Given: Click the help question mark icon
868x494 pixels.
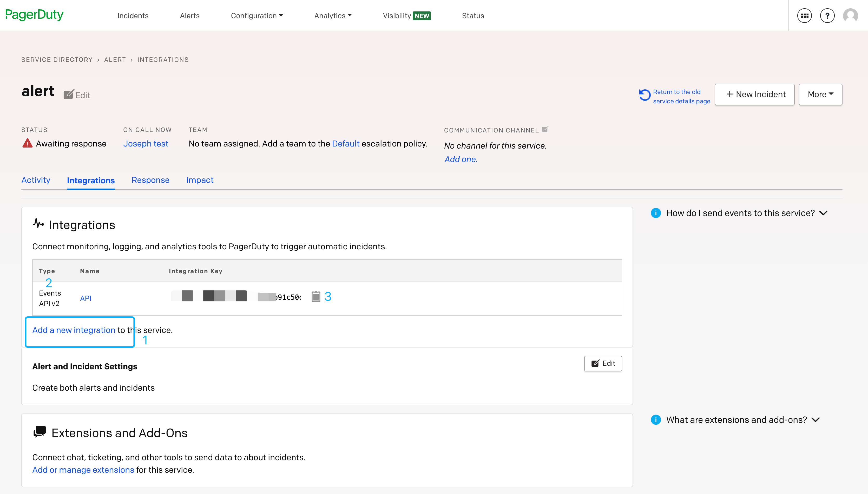Looking at the screenshot, I should point(827,15).
